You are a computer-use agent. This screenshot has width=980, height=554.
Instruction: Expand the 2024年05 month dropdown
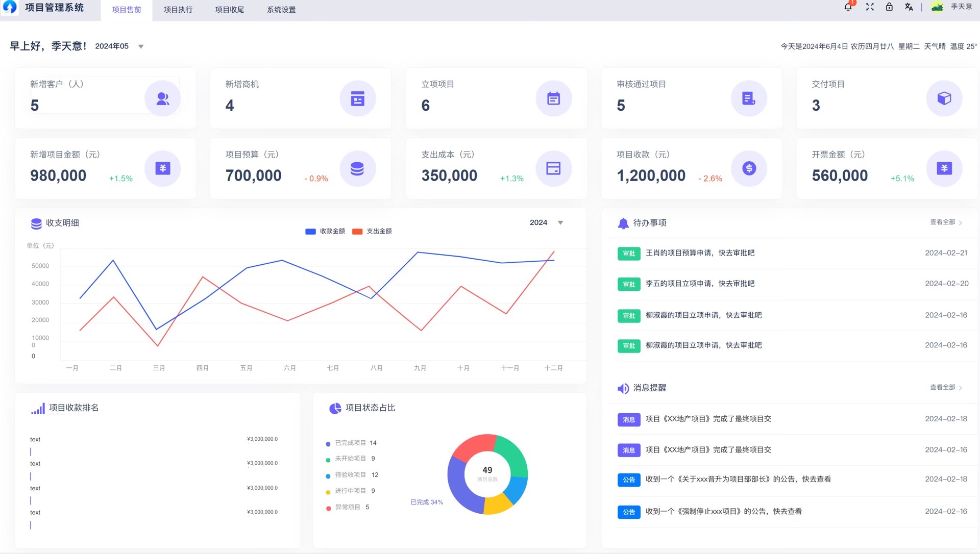click(x=141, y=46)
